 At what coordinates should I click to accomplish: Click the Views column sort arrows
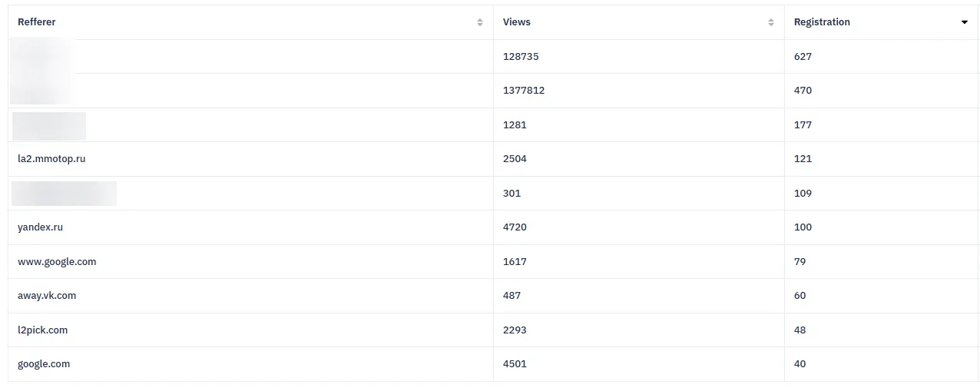coord(771,22)
